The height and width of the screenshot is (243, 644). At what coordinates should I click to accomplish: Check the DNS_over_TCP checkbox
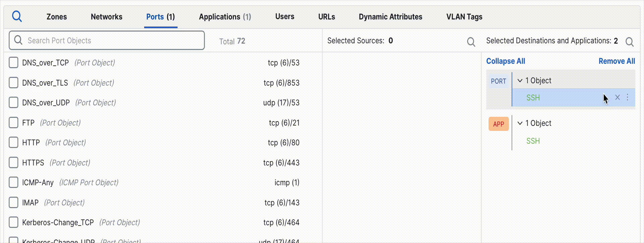(x=13, y=62)
